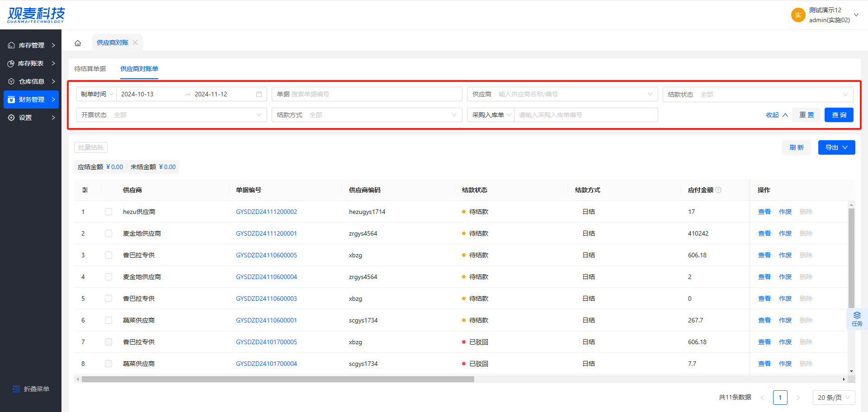Open the 制单时间 date type dropdown
Screen dimensions: 868x412
click(96, 94)
